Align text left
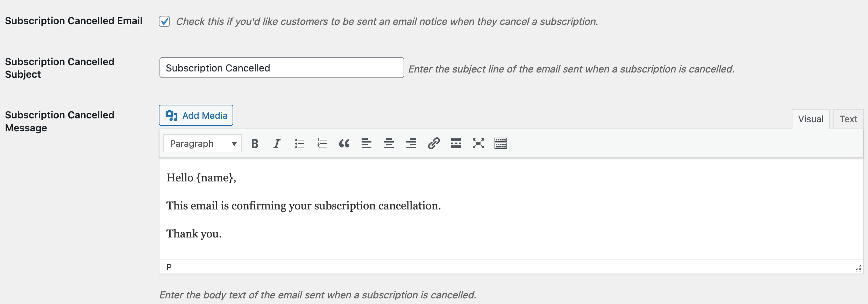Viewport: 868px width, 304px height. pyautogui.click(x=367, y=144)
